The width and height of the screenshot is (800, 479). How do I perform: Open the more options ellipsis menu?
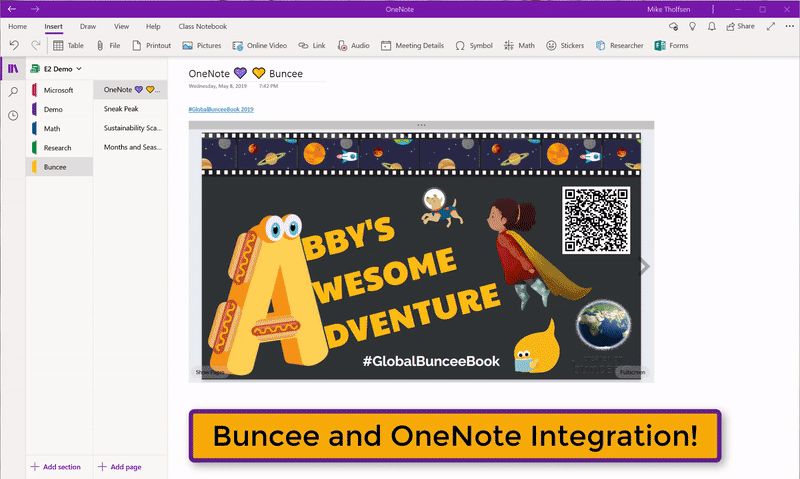789,26
